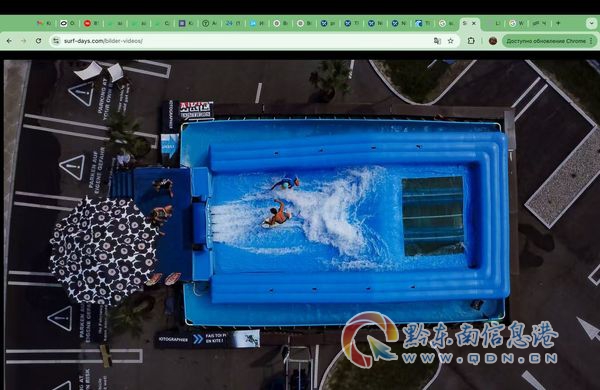Translate this page via the translate icon

coord(437,41)
